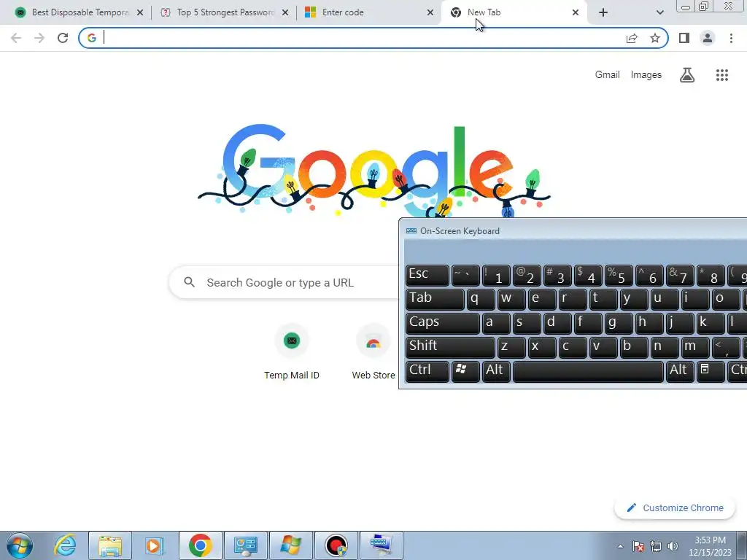This screenshot has height=560, width=747.
Task: Click the @ 2 key on On-Screen Keyboard
Action: coord(526,276)
